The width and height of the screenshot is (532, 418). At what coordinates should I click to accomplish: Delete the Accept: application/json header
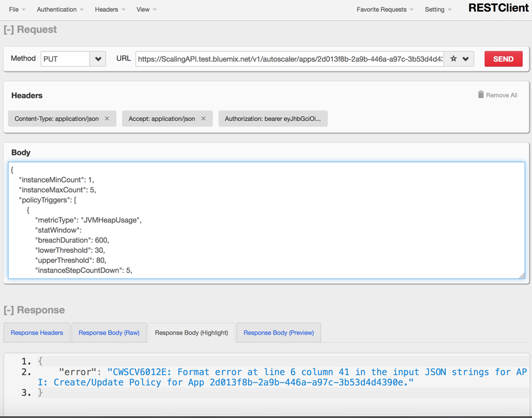coord(202,118)
